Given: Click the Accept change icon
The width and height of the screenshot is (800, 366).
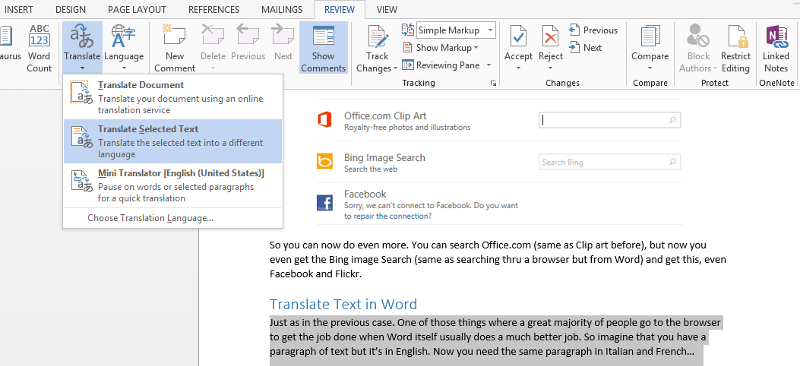Looking at the screenshot, I should pyautogui.click(x=518, y=37).
